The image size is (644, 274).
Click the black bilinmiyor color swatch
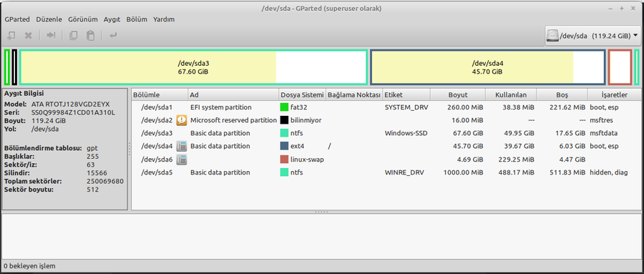(x=284, y=120)
